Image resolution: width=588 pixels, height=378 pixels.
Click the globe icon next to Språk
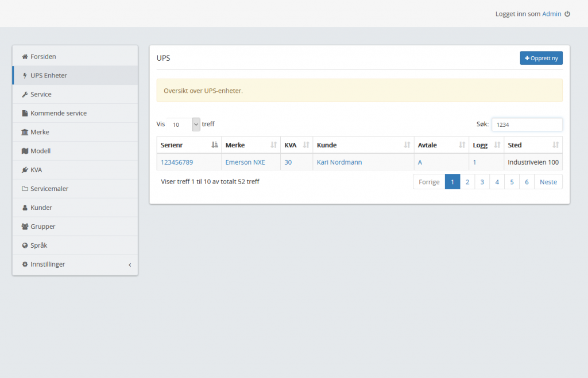point(25,245)
